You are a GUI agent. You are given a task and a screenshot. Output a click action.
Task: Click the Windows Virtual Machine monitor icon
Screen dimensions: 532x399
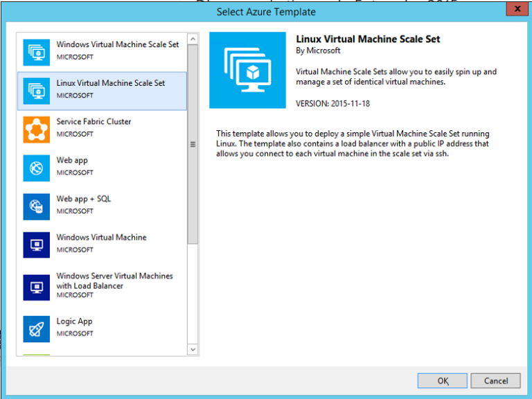pyautogui.click(x=36, y=245)
